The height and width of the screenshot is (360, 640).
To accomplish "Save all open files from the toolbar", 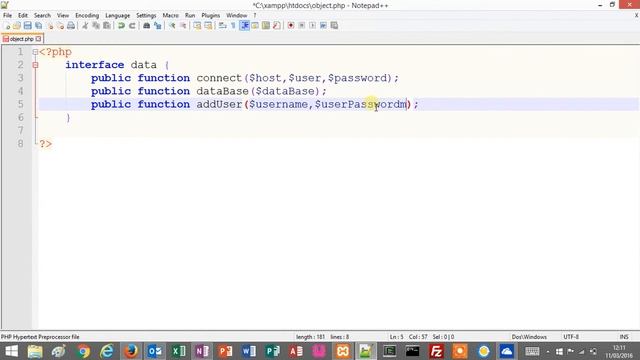I will 38,26.
